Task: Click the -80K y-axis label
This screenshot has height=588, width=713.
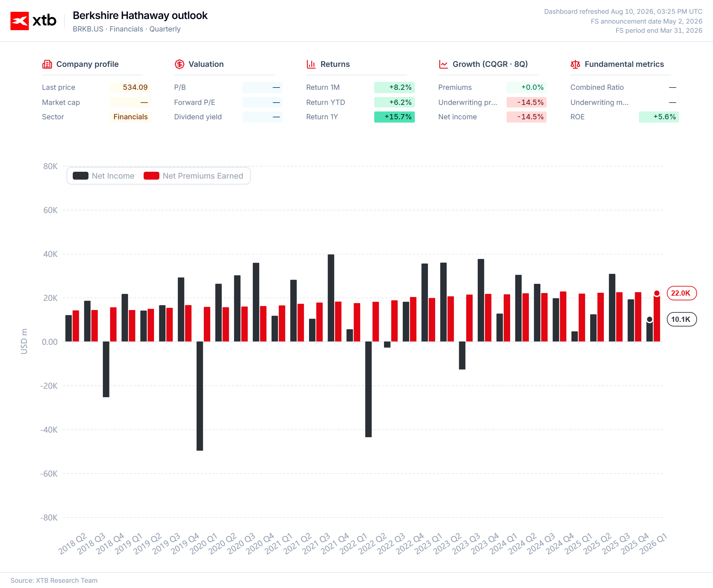Action: click(x=49, y=518)
